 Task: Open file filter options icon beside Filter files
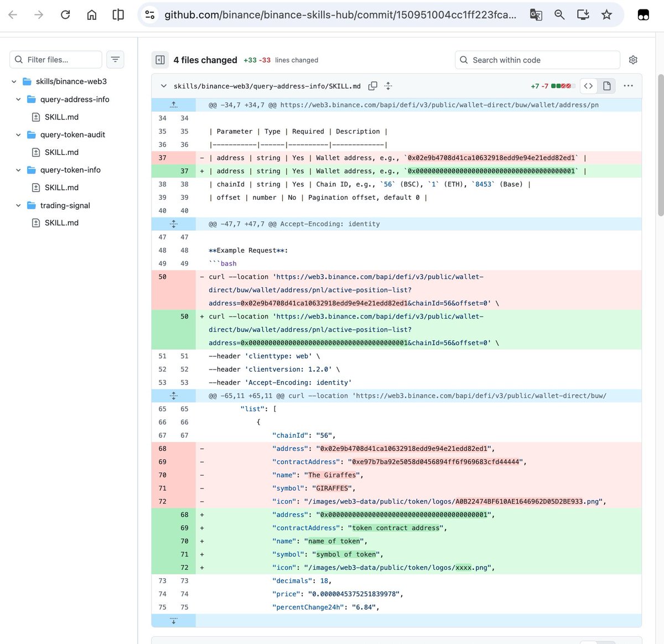pyautogui.click(x=115, y=59)
